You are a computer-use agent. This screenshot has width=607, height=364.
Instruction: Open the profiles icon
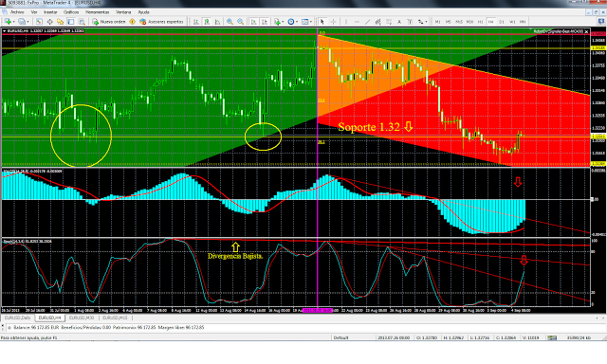point(22,22)
